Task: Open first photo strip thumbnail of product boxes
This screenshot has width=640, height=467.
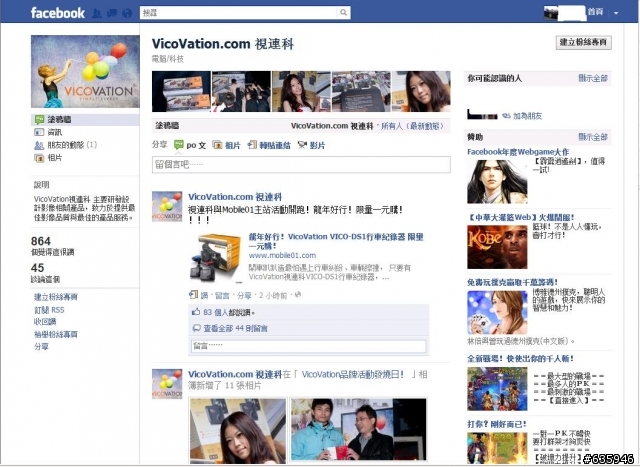Action: click(181, 91)
